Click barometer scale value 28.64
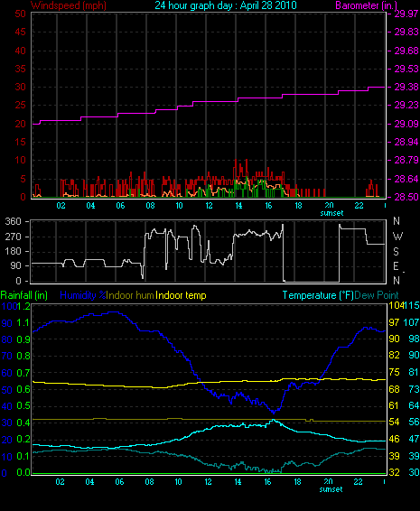 [406, 179]
